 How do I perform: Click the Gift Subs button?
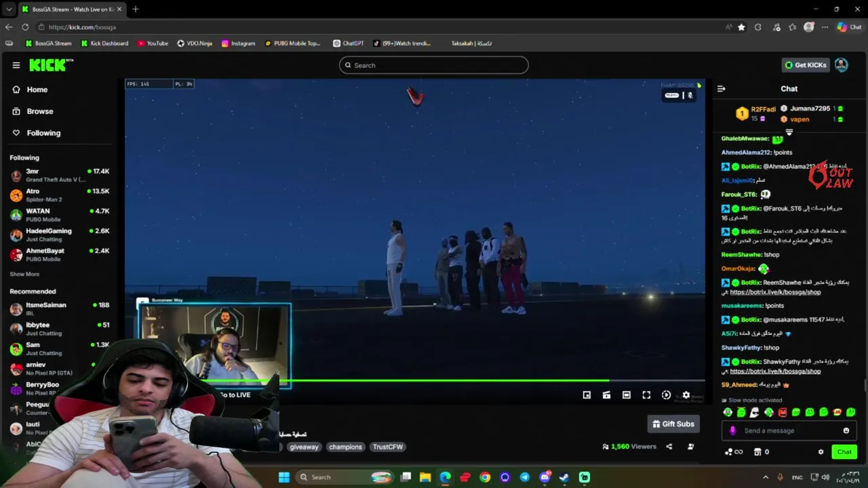click(673, 424)
